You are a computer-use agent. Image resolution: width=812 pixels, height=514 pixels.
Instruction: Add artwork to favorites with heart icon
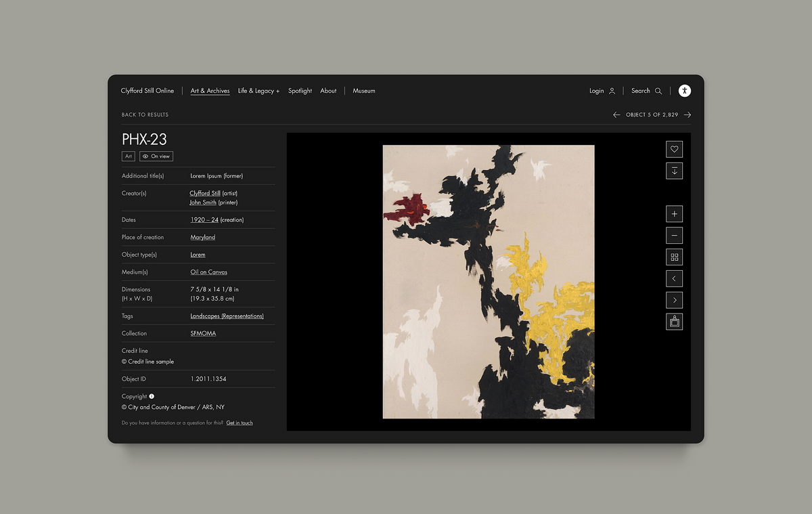click(x=674, y=149)
